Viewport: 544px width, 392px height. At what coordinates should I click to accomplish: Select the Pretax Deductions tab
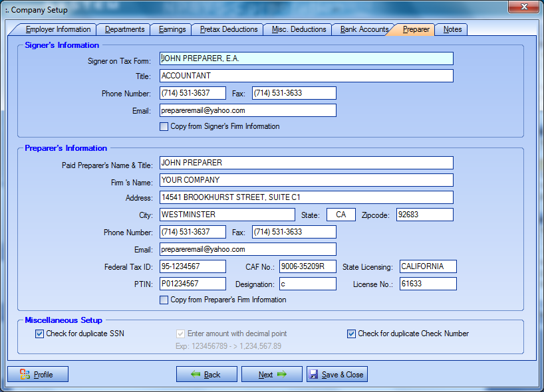point(229,29)
